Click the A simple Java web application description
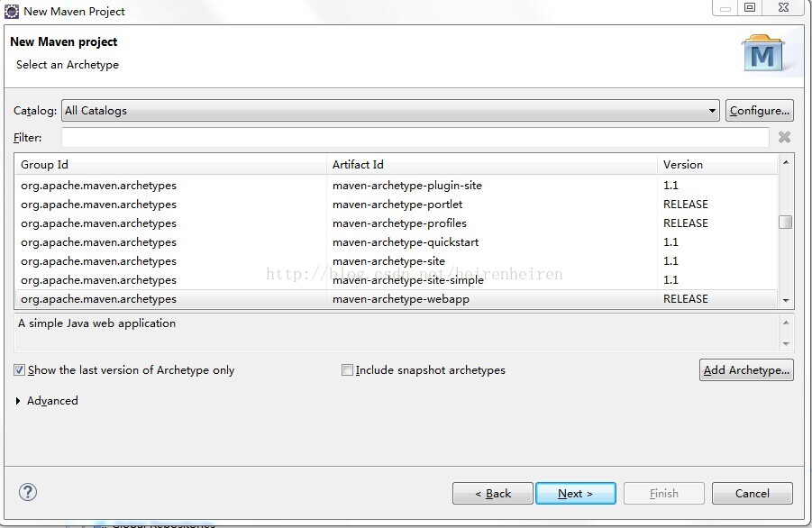The width and height of the screenshot is (812, 528). [96, 323]
